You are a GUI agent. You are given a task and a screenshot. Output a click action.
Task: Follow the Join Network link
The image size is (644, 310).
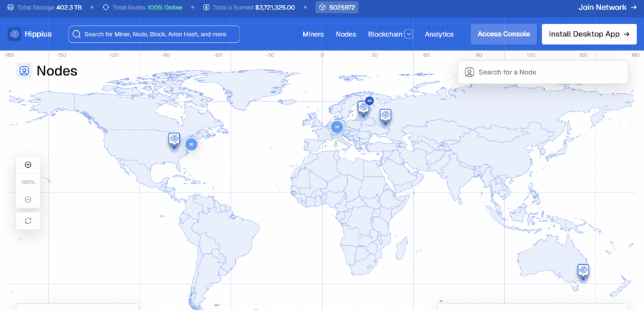pyautogui.click(x=602, y=8)
